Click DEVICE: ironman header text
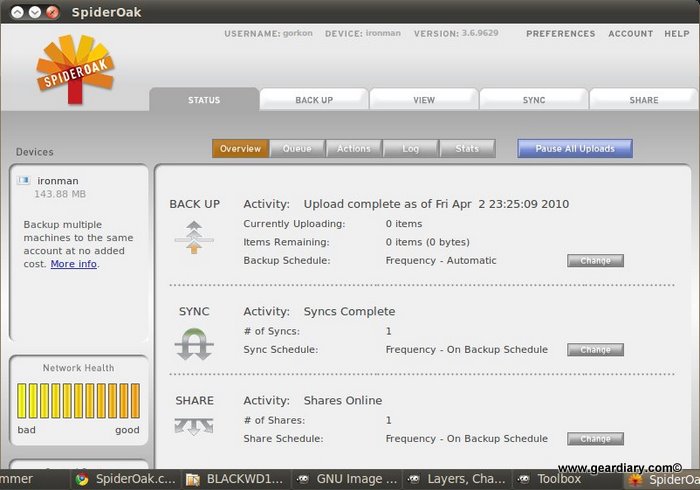This screenshot has width=700, height=490. (362, 33)
